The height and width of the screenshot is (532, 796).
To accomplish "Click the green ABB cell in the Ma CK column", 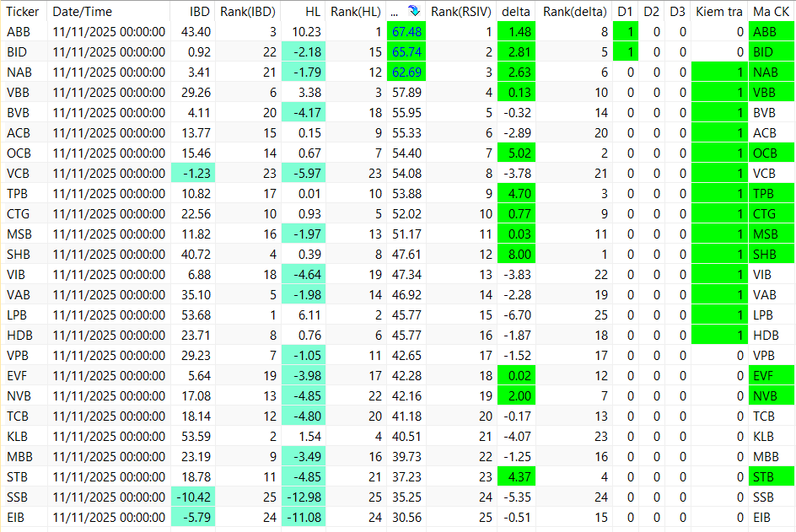I will coord(772,31).
